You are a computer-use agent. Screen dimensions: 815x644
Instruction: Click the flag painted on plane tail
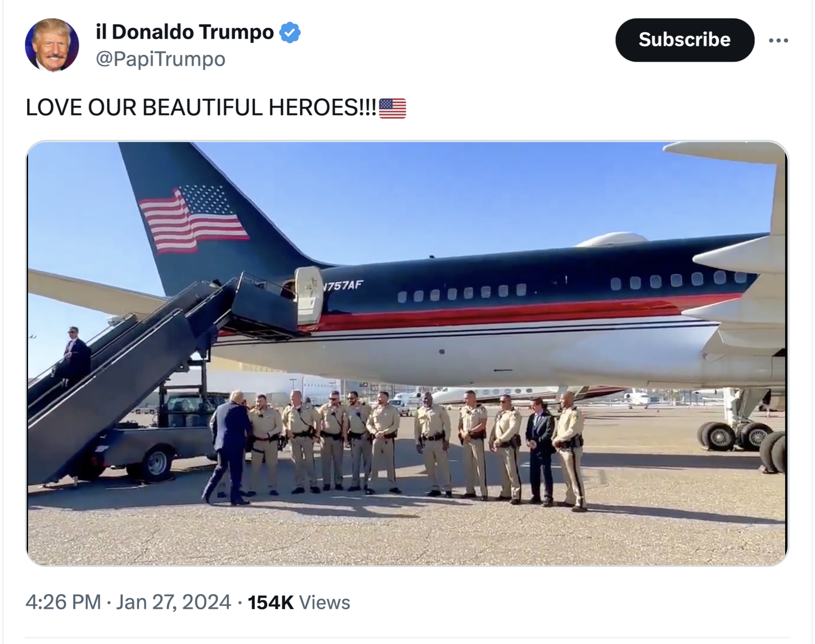193,218
